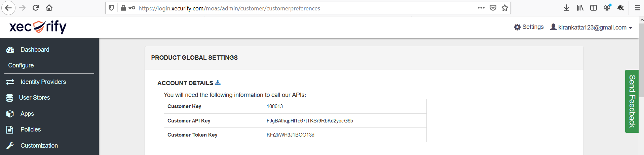Click the Customer API Key label
The width and height of the screenshot is (644, 155).
[189, 121]
